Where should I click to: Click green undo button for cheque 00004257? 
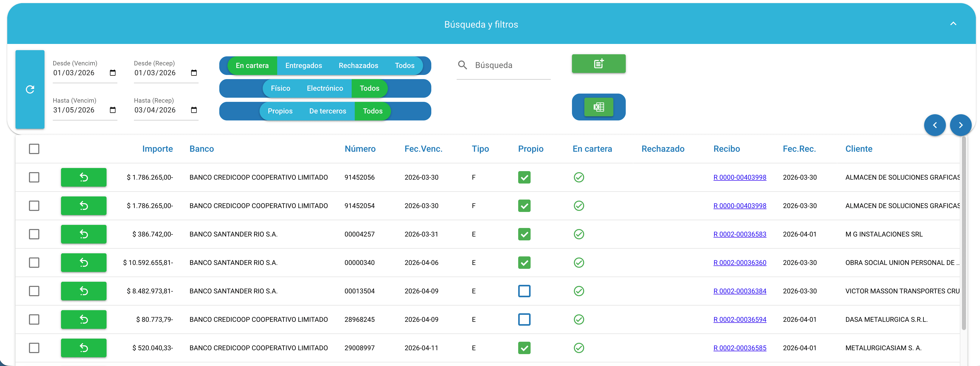[x=84, y=234]
